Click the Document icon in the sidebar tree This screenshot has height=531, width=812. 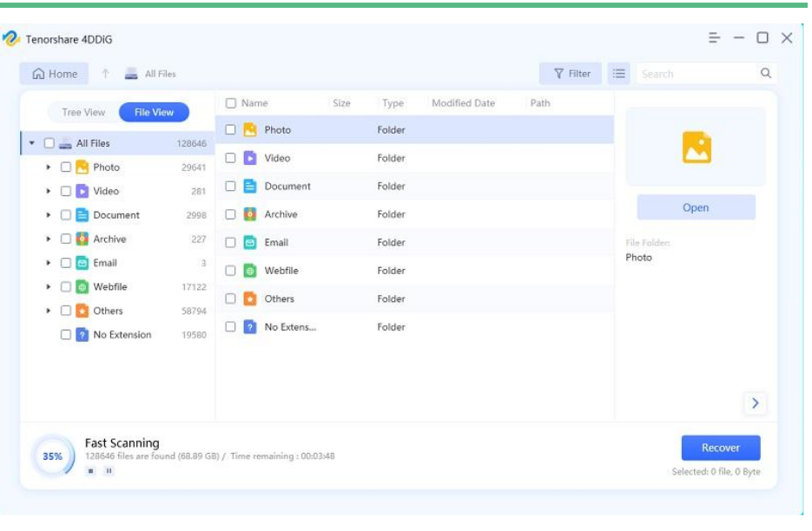(83, 215)
